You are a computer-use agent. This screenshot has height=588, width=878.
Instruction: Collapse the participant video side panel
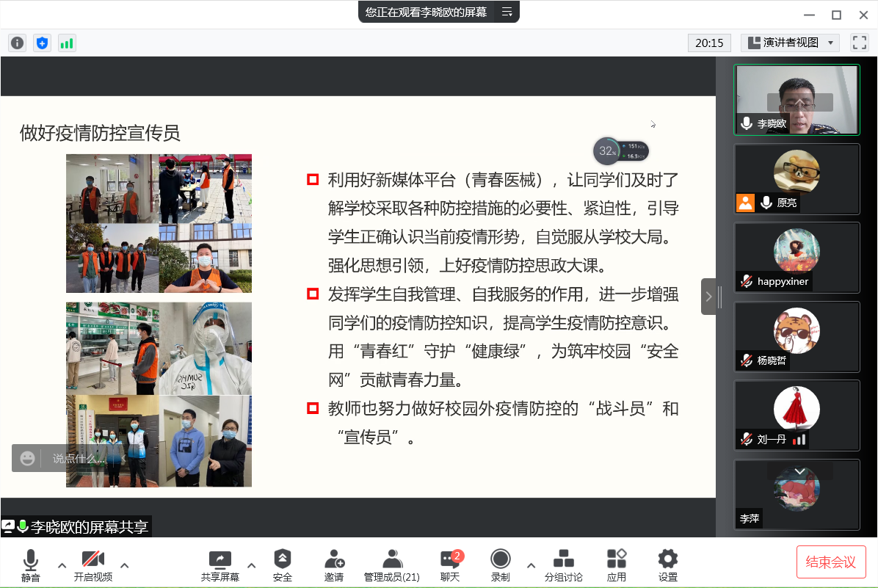(708, 297)
